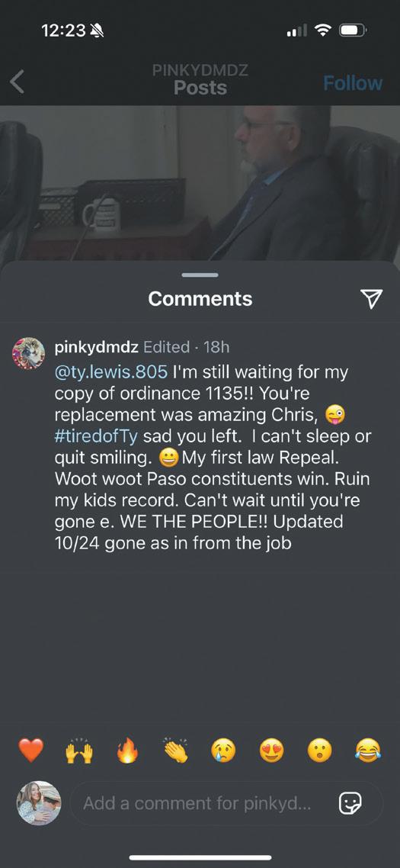Tap the Follow button

pos(353,83)
